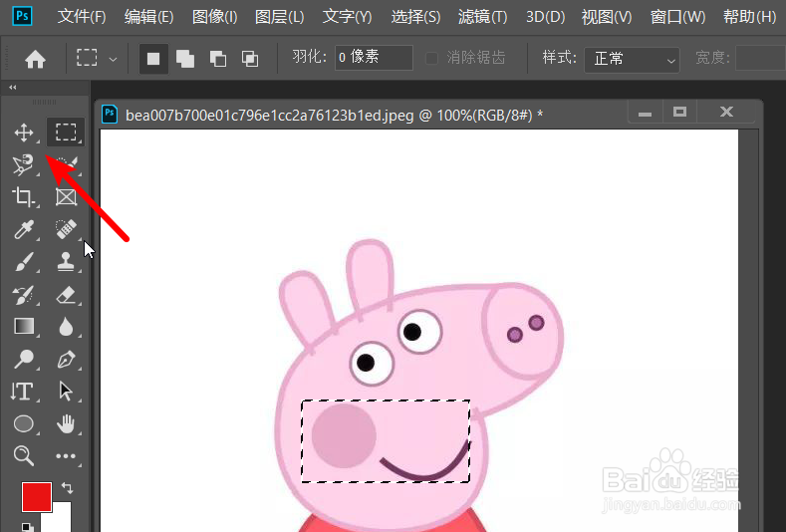Viewport: 786px width, 532px height.
Task: Open the 图像(I) menu
Action: point(214,17)
